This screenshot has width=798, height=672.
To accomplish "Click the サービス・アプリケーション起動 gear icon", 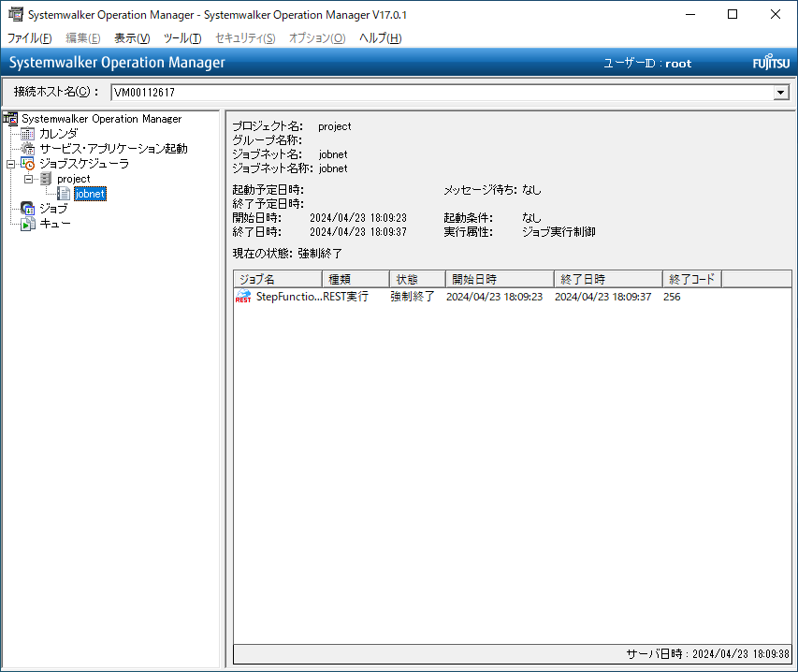I will pyautogui.click(x=28, y=149).
